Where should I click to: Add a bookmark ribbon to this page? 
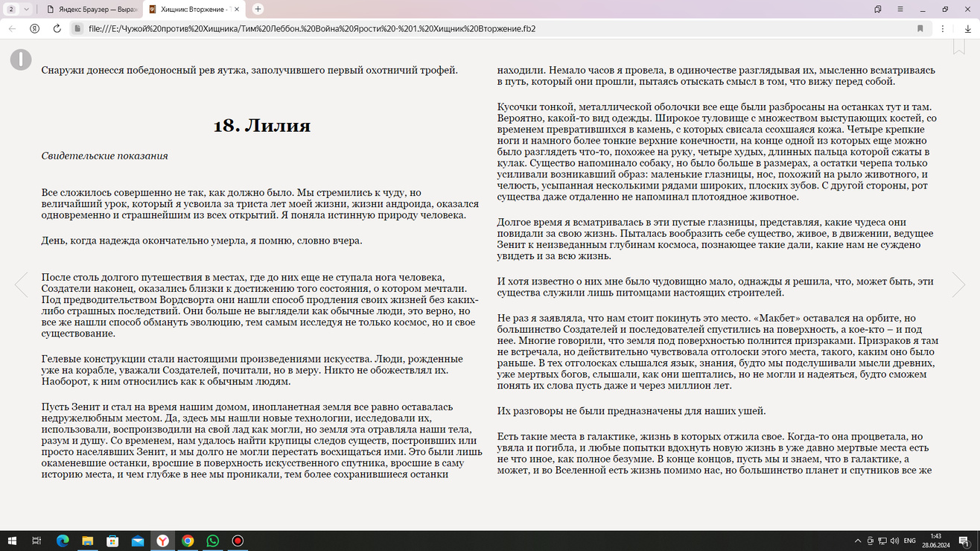(x=958, y=46)
